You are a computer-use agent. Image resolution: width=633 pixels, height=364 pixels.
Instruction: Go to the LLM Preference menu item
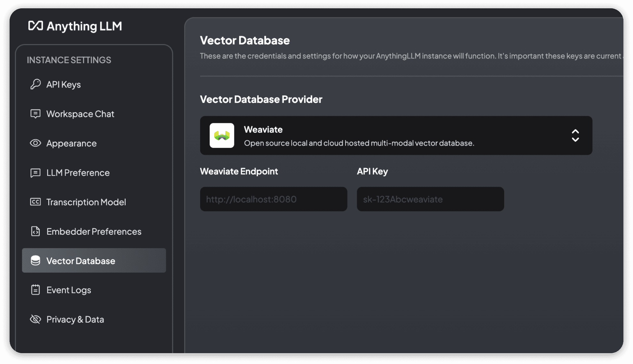pyautogui.click(x=78, y=173)
